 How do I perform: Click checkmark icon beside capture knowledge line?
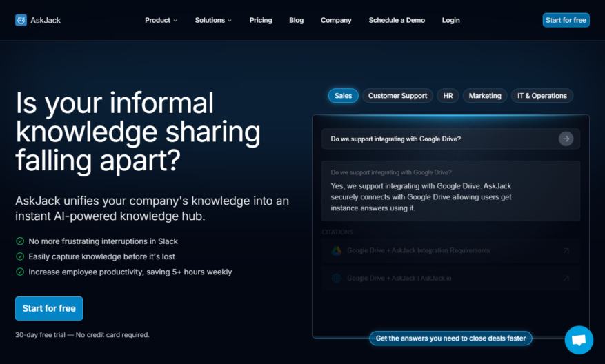20,256
